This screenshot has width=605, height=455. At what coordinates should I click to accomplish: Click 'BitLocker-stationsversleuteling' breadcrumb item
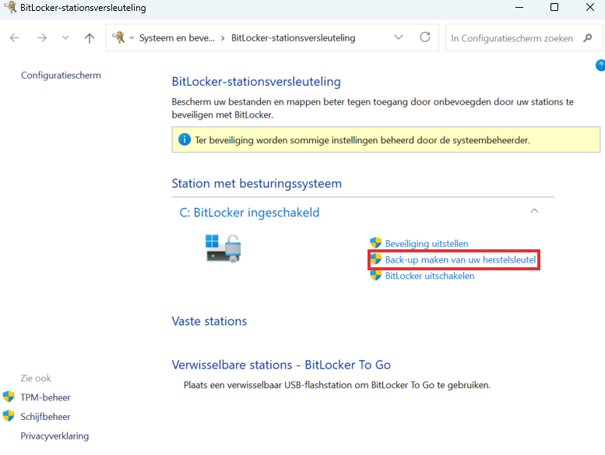[293, 38]
